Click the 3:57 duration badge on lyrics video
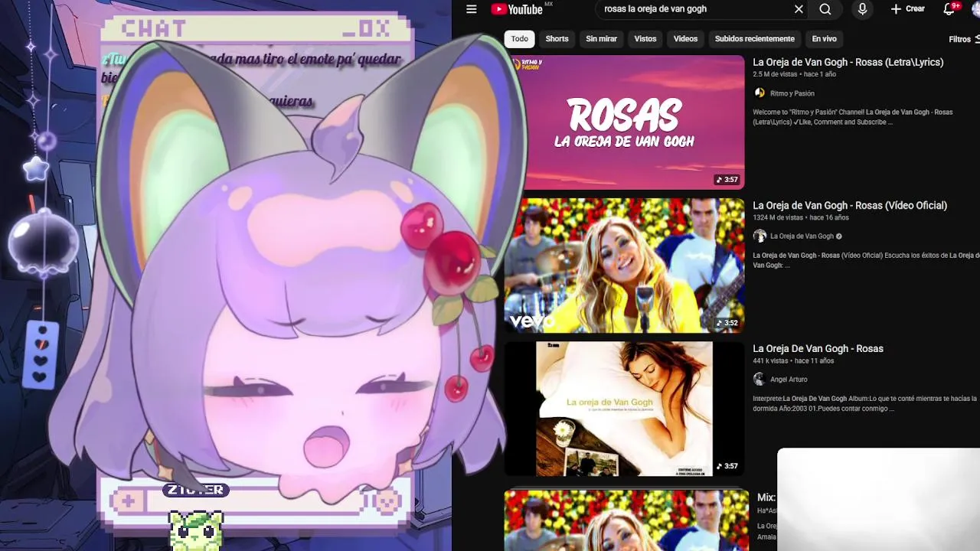980x551 pixels. (727, 180)
